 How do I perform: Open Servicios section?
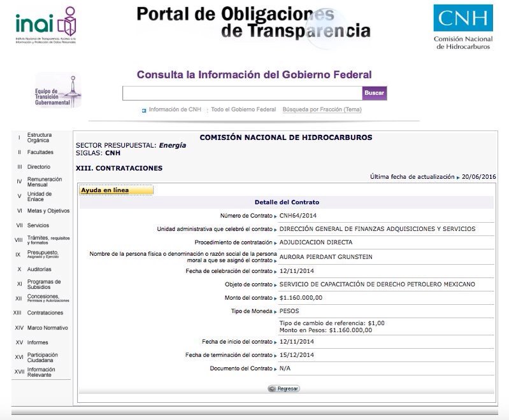[x=38, y=225]
